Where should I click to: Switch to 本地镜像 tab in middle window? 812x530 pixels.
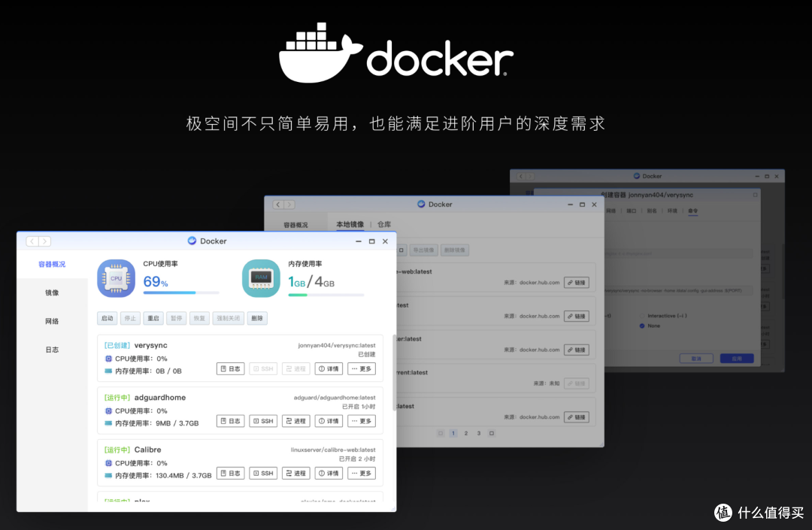pos(350,224)
